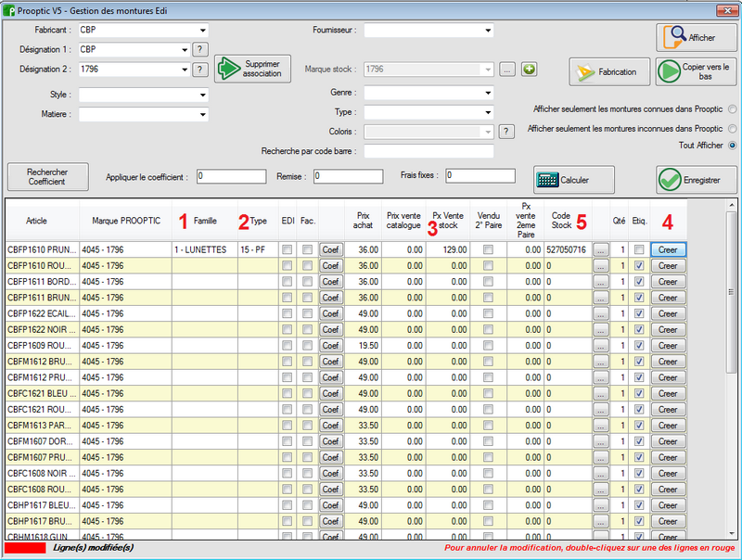Viewport: 742px width, 560px height.
Task: Open the Désignation 2 dropdown showing 1796
Action: tap(185, 70)
